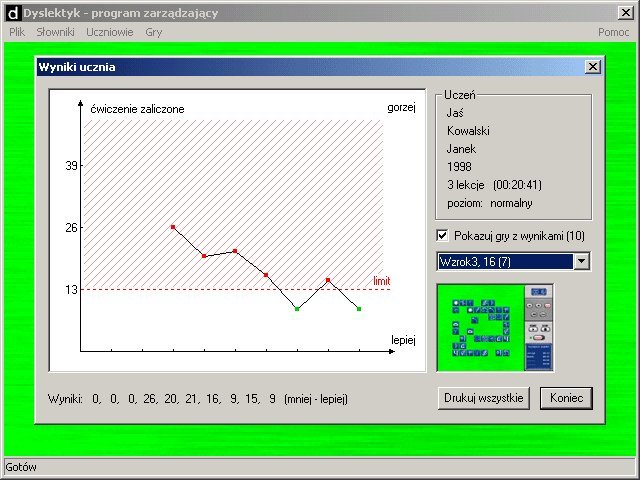Screen dimensions: 640x480
Task: Open the Plik menu
Action: pyautogui.click(x=17, y=32)
